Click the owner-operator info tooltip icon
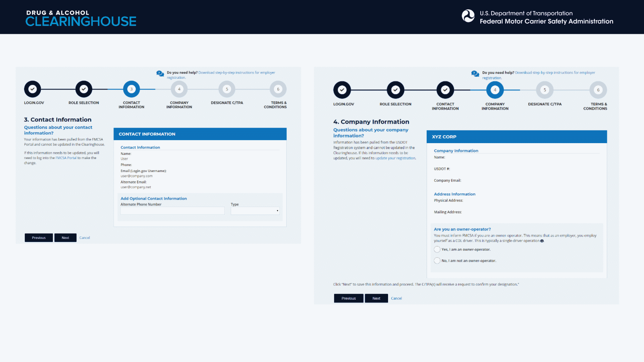The height and width of the screenshot is (362, 644). (x=542, y=241)
